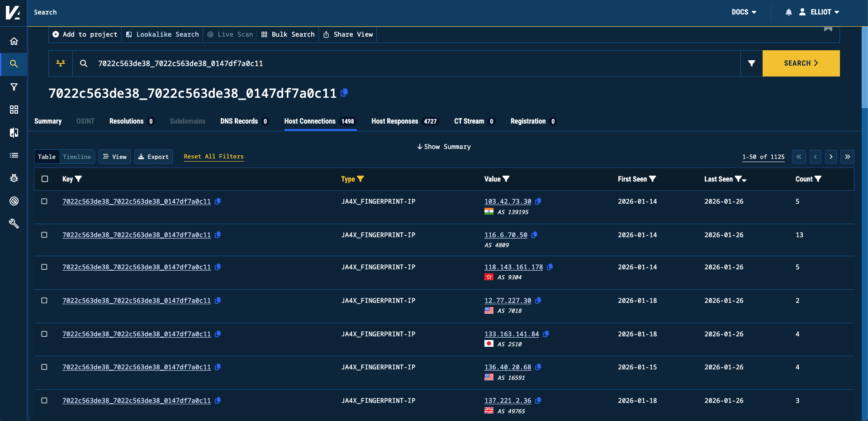868x421 pixels.
Task: Toggle the select-all checkbox in the table header
Action: point(44,179)
